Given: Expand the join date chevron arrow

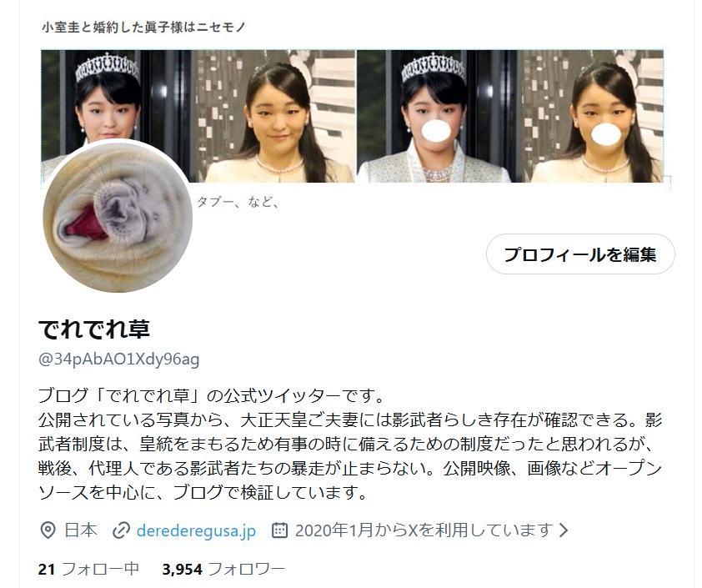Looking at the screenshot, I should [x=564, y=530].
